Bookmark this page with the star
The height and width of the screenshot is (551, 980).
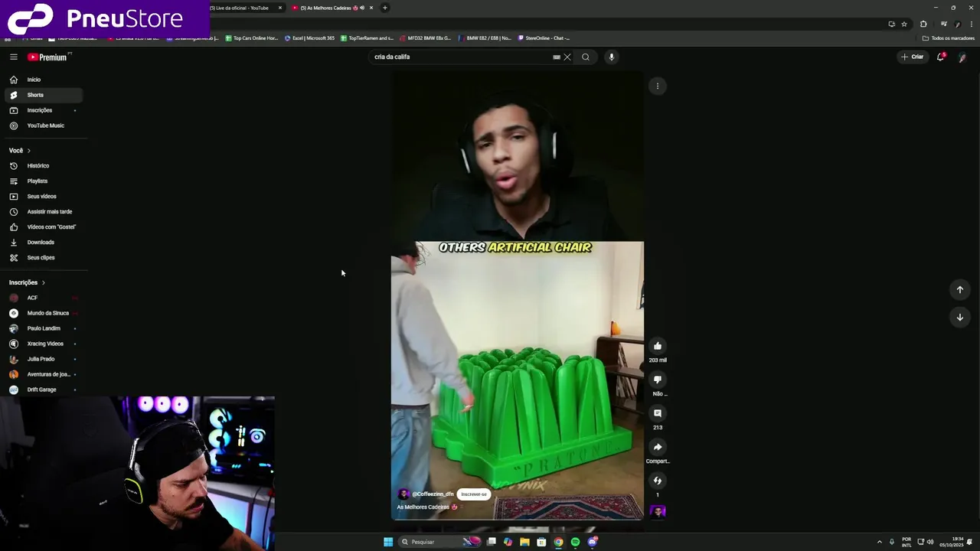click(904, 24)
